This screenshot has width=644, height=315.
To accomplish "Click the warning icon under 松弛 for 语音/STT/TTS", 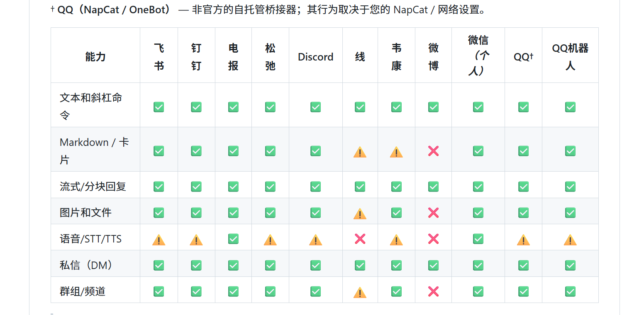I will tap(270, 240).
